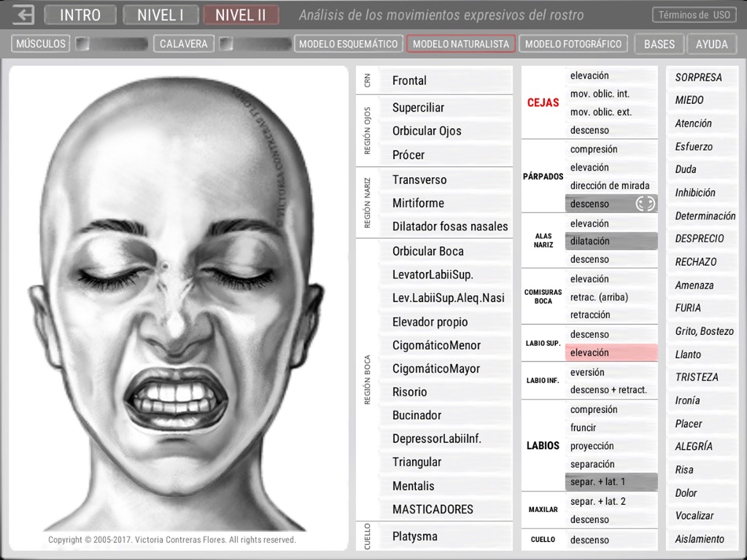The image size is (747, 560).
Task: Select Alas Nariz dilatación movement
Action: (612, 241)
